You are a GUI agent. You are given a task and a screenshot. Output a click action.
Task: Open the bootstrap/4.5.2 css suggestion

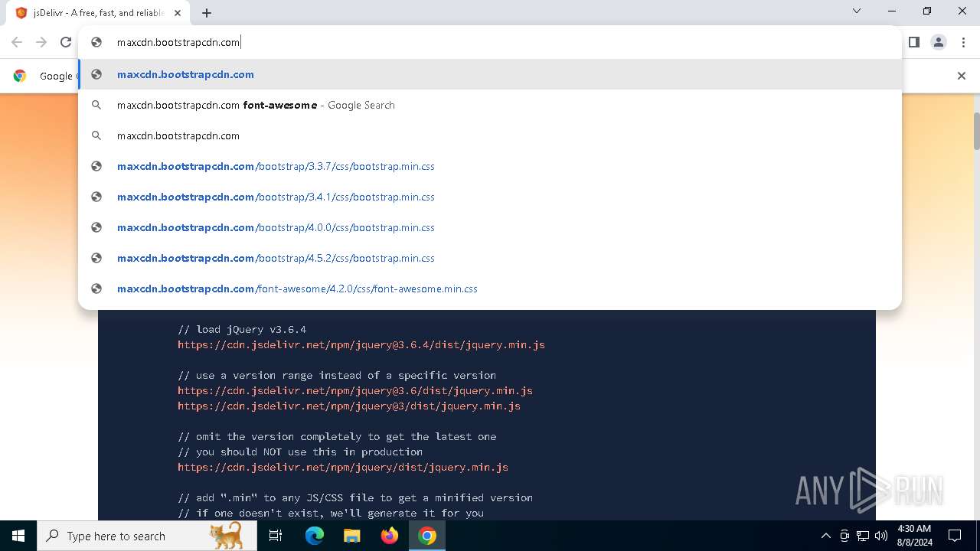click(490, 258)
